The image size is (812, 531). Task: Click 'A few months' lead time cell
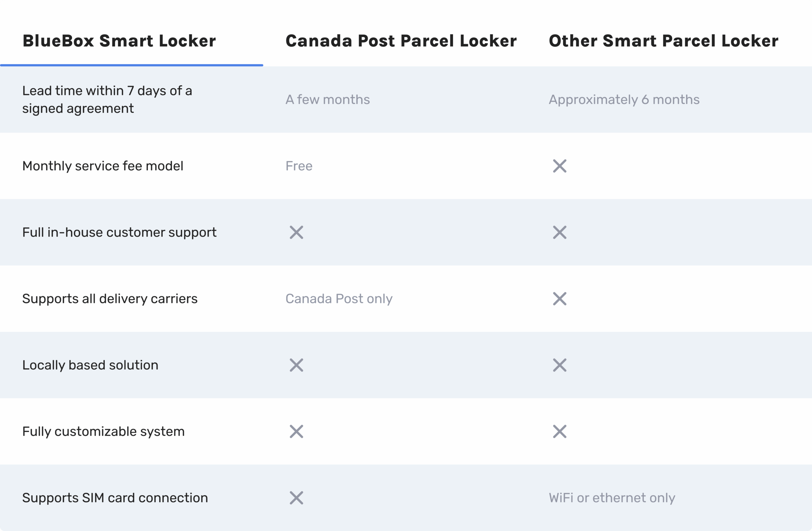click(328, 100)
